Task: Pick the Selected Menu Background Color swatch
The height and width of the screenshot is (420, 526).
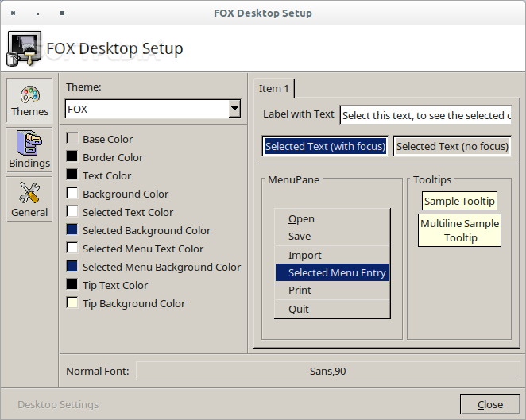Action: click(72, 266)
